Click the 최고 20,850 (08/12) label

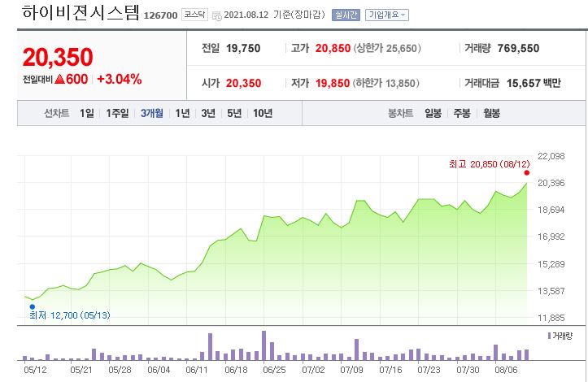pyautogui.click(x=490, y=164)
